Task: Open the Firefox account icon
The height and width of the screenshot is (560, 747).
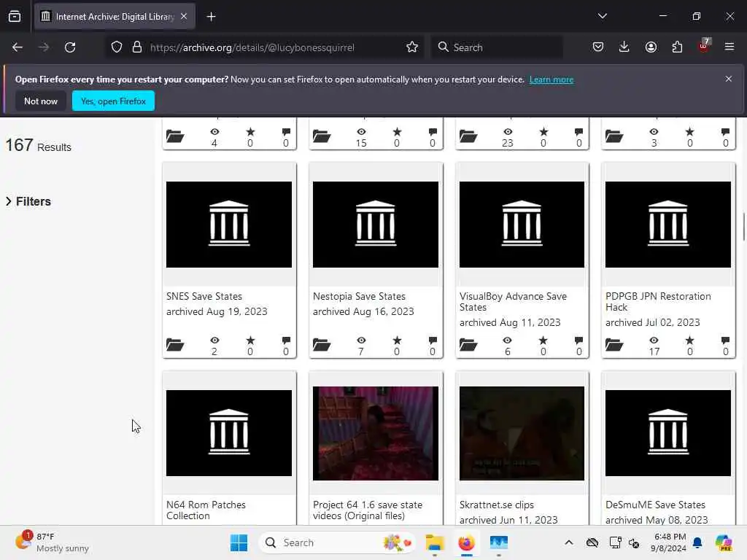Action: 651,47
